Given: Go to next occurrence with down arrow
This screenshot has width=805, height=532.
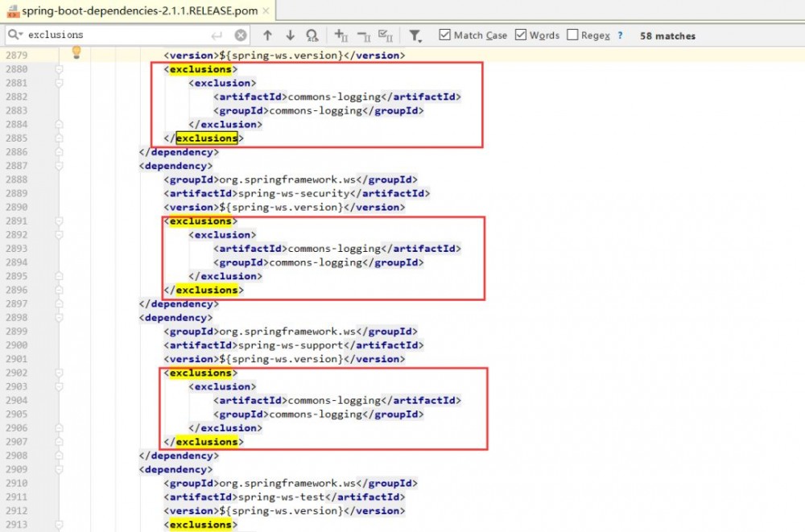Looking at the screenshot, I should point(290,35).
